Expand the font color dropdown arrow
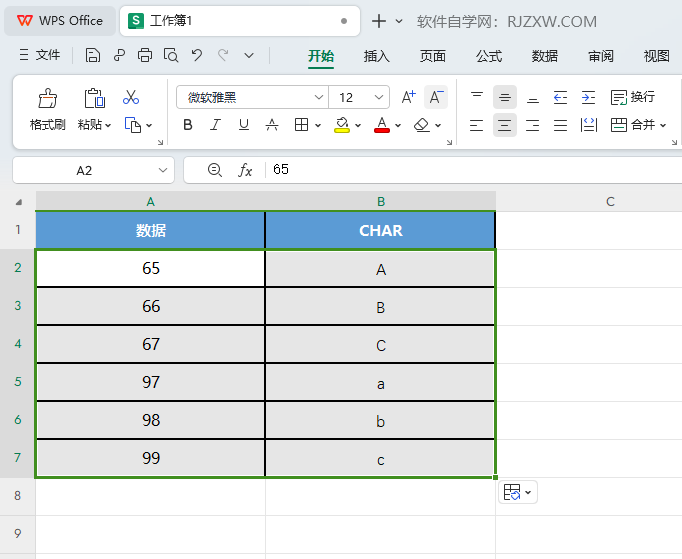 (x=398, y=126)
